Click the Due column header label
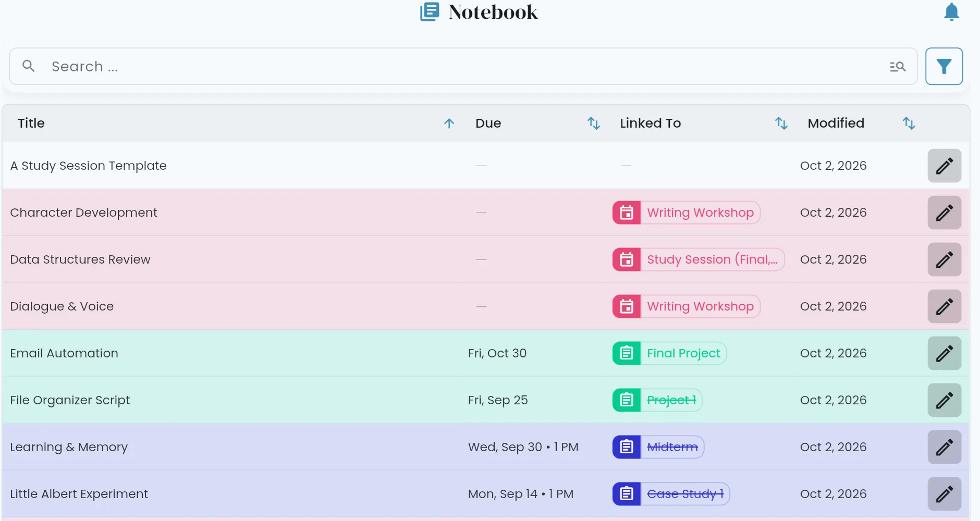This screenshot has height=521, width=980. point(488,123)
